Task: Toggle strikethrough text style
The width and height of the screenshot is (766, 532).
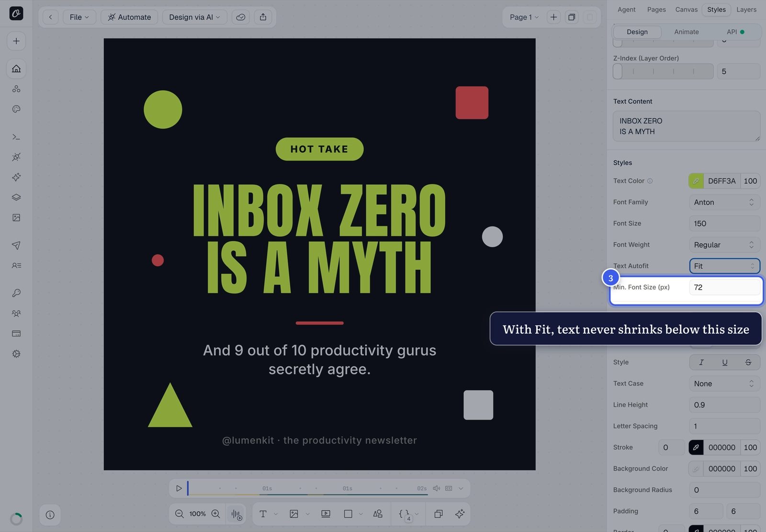Action: [x=748, y=362]
